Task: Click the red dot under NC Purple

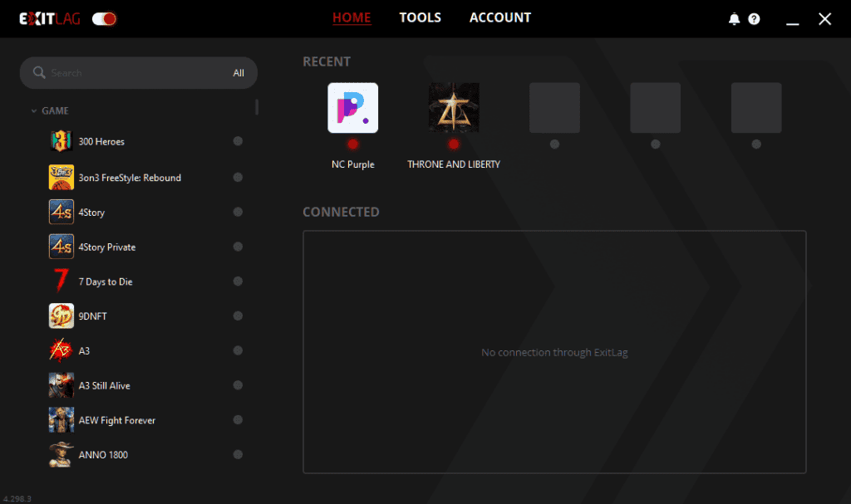Action: [x=352, y=144]
